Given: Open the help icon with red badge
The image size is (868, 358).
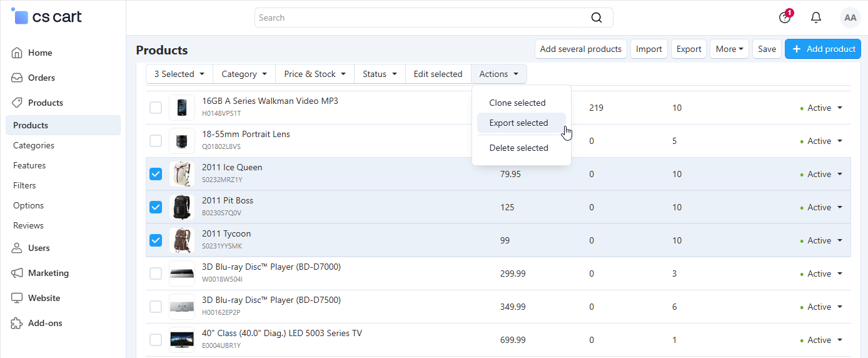Looking at the screenshot, I should click(x=785, y=17).
